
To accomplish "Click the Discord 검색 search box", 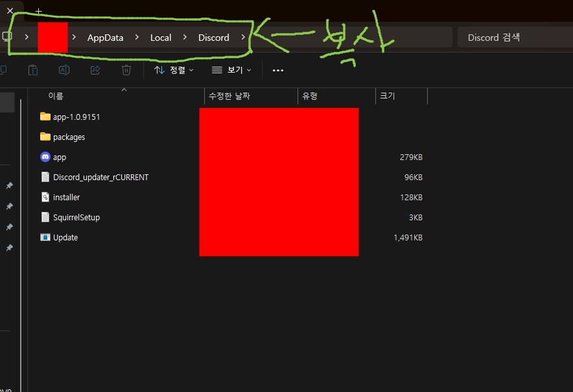I will 515,38.
